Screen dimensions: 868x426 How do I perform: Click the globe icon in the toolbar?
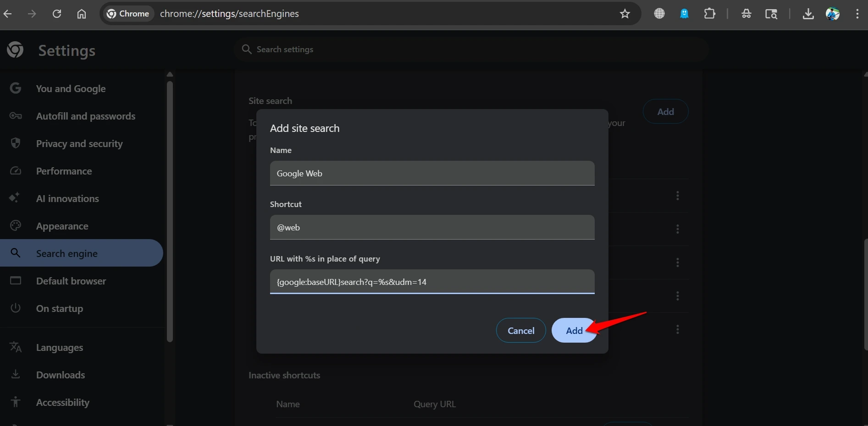click(x=659, y=14)
